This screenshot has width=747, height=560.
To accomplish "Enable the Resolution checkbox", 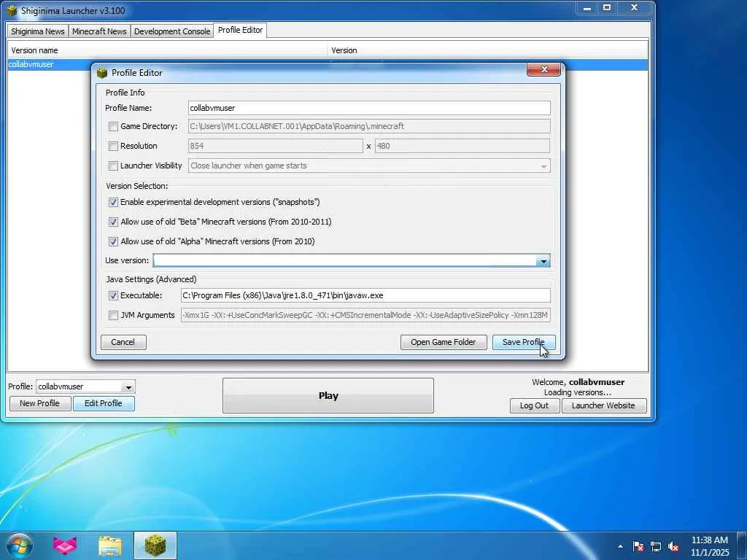I will pyautogui.click(x=113, y=146).
